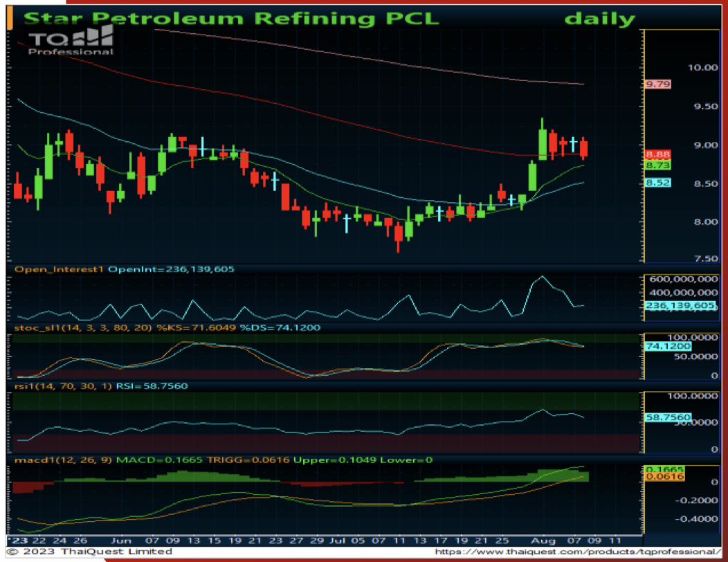Screen dimensions: 728x562
Task: Click the %DS=74.1200 stochastic readout
Action: pos(280,328)
